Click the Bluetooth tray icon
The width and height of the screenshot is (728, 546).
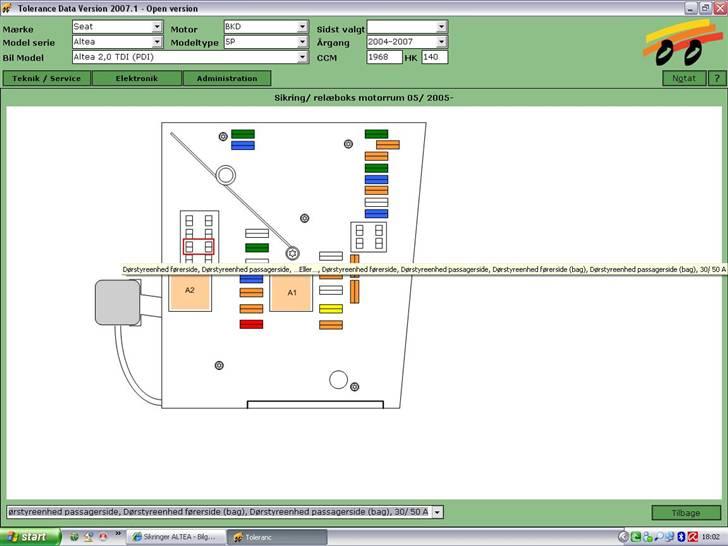click(681, 537)
